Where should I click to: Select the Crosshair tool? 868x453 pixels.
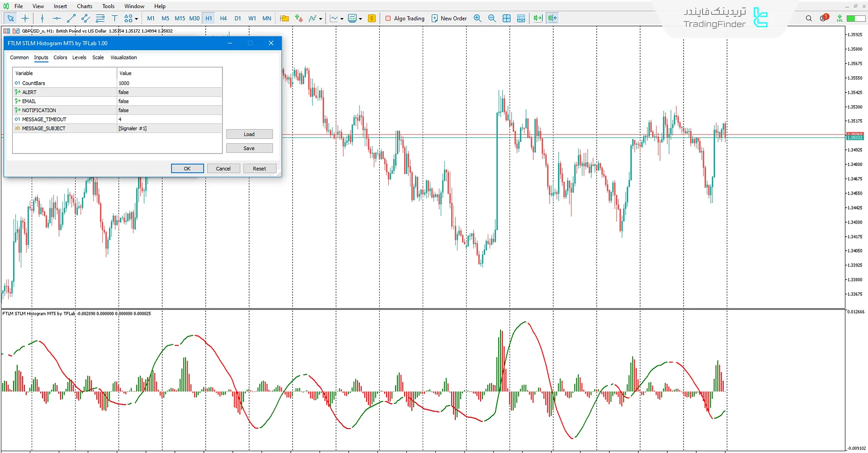tap(25, 18)
